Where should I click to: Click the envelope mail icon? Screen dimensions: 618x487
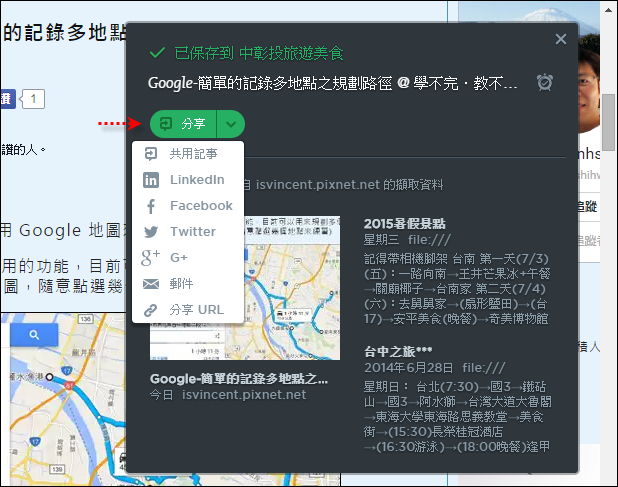pos(151,284)
